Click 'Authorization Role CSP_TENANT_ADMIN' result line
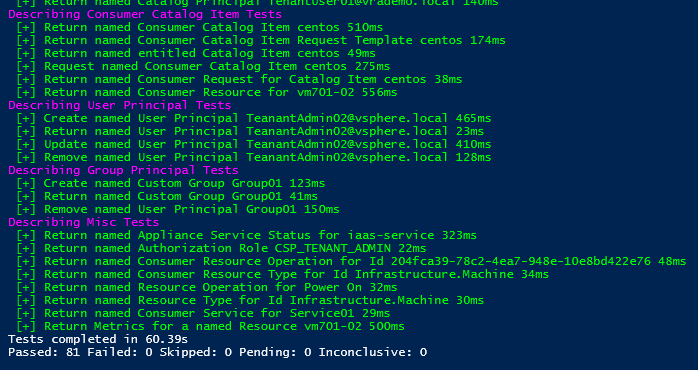 click(x=221, y=248)
